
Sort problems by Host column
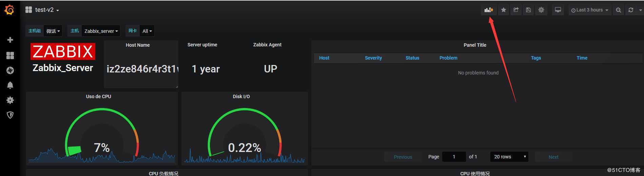[324, 58]
